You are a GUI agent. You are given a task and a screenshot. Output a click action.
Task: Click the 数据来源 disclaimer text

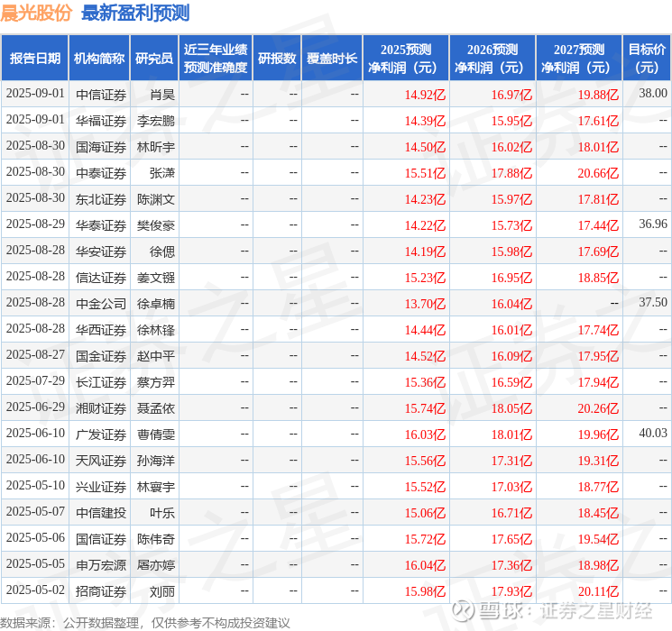145,622
